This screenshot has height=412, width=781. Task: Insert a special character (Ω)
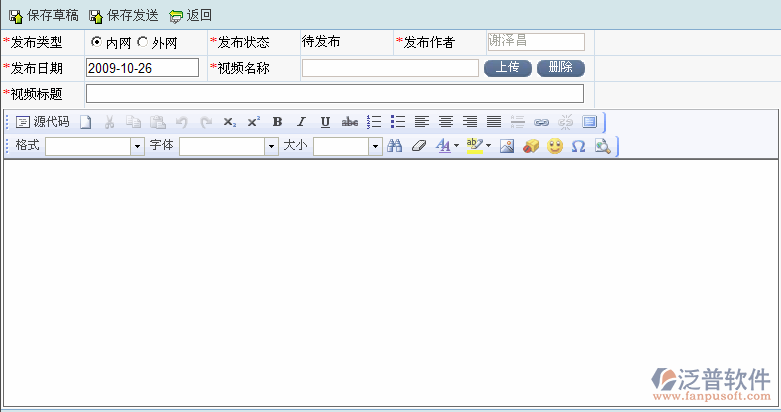point(578,146)
